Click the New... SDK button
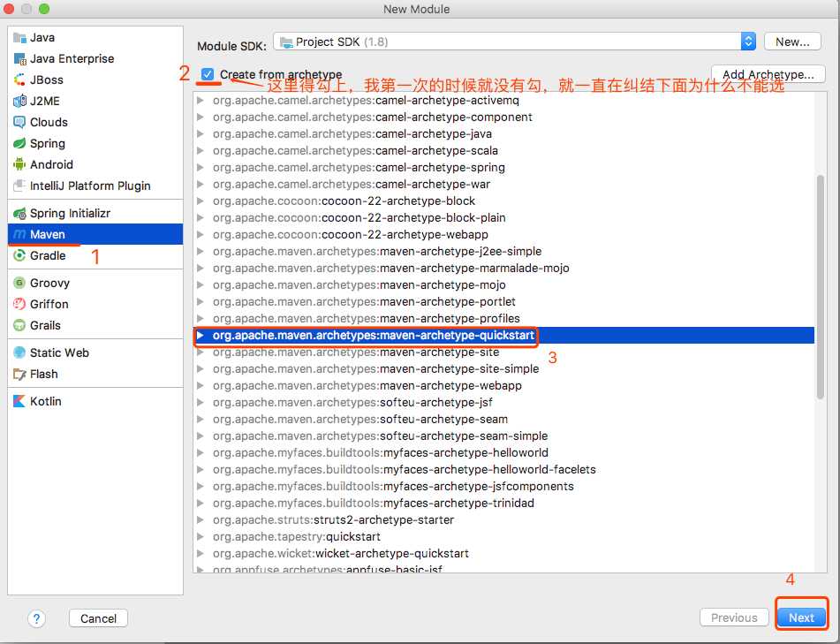Image resolution: width=840 pixels, height=644 pixels. point(792,42)
